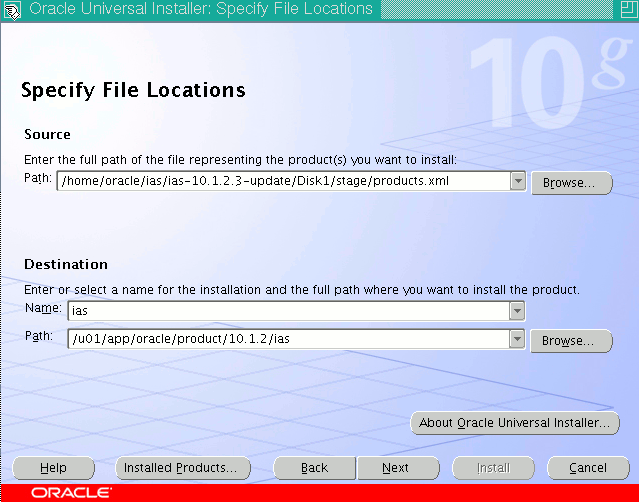Click the Oracle logo in the red footer
Image resolution: width=639 pixels, height=502 pixels.
click(71, 493)
